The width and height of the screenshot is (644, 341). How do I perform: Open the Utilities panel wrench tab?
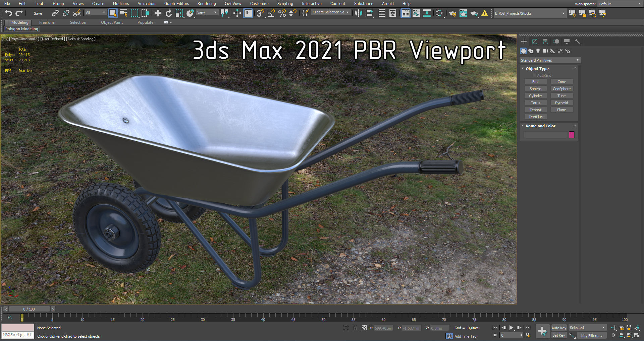click(x=578, y=42)
